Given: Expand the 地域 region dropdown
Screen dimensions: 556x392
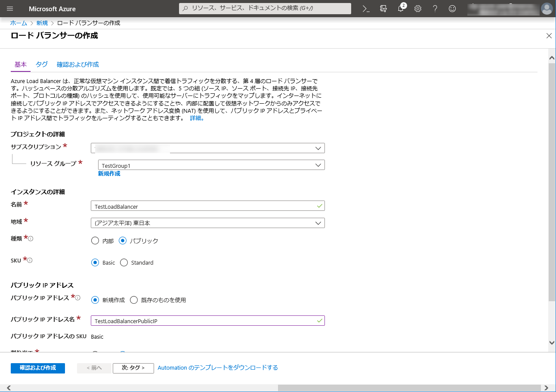Looking at the screenshot, I should [x=208, y=223].
